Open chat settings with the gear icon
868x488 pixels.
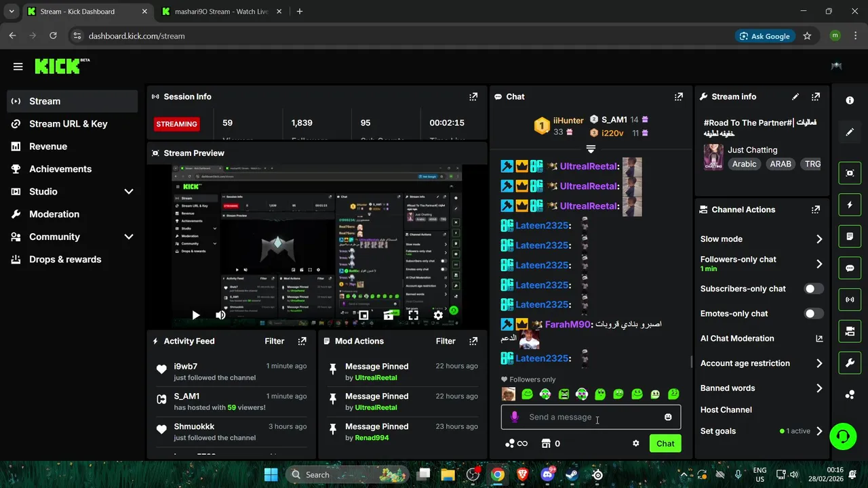636,444
